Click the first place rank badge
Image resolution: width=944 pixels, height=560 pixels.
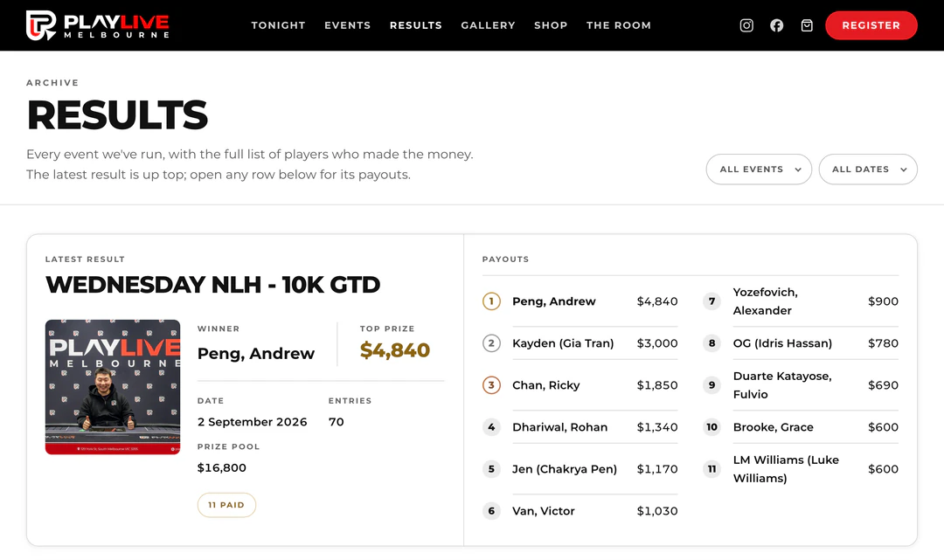pos(491,301)
